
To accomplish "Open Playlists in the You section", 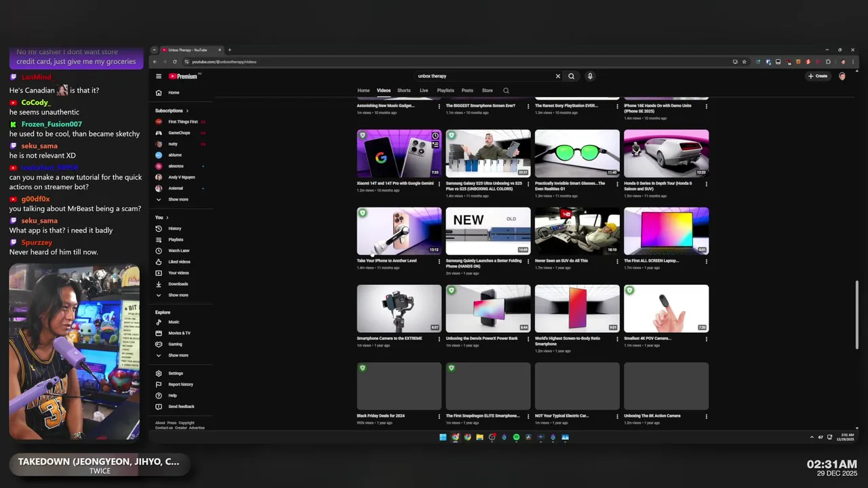I will 176,240.
